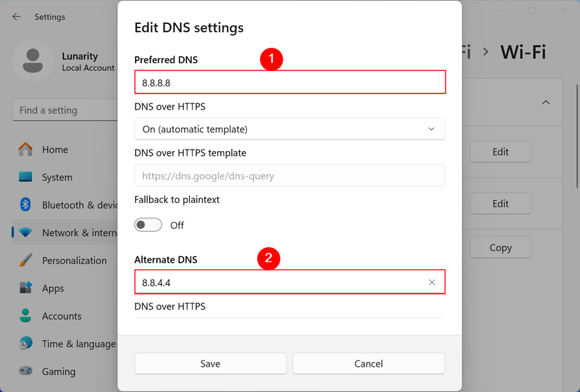Save the DNS settings
This screenshot has width=580, height=392.
(x=210, y=363)
